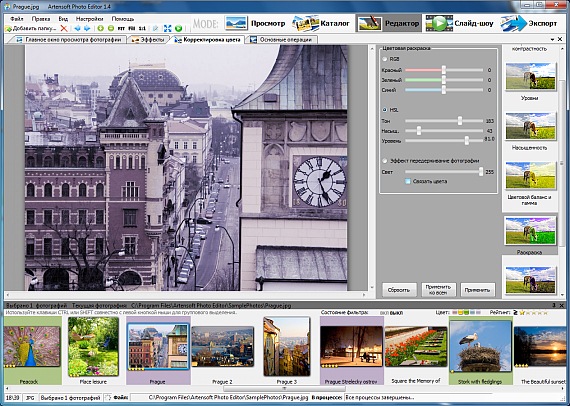
Task: Click the Добавить папку add folder icon
Action: [8, 28]
